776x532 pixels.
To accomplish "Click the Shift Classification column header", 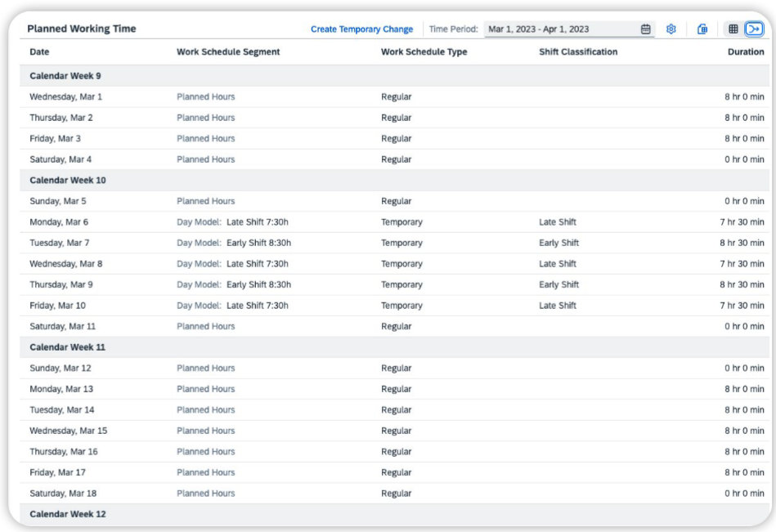I will pos(578,52).
